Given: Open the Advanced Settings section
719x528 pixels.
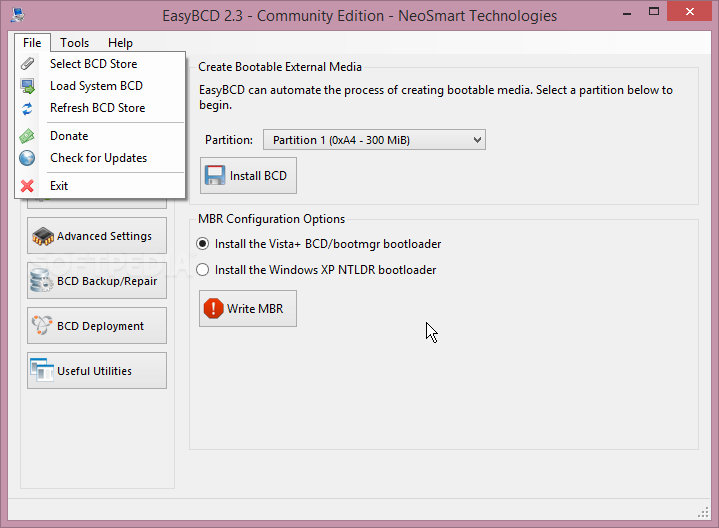Looking at the screenshot, I should coord(97,236).
